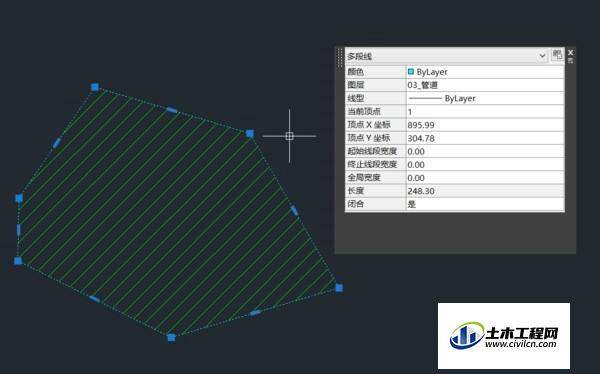
Task: Click the 线型 ByLayer linetype value
Action: click(485, 98)
